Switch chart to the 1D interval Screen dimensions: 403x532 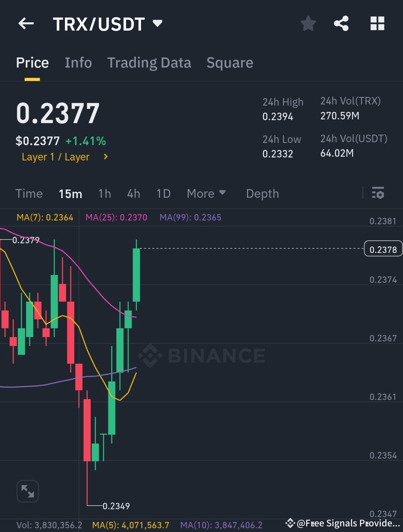point(163,193)
